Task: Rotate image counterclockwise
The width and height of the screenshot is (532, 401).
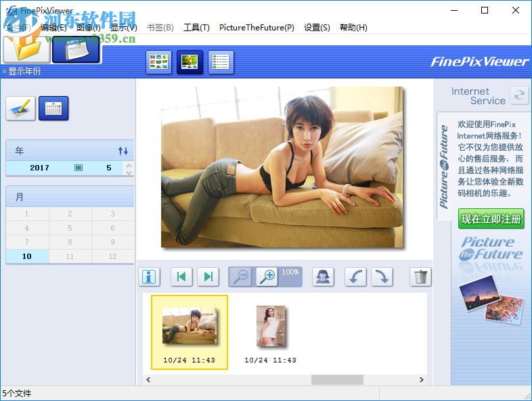Action: (355, 277)
